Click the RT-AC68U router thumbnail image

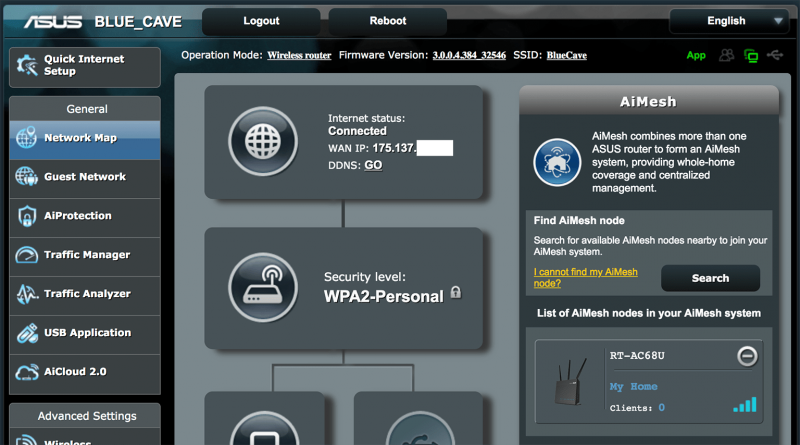point(570,382)
